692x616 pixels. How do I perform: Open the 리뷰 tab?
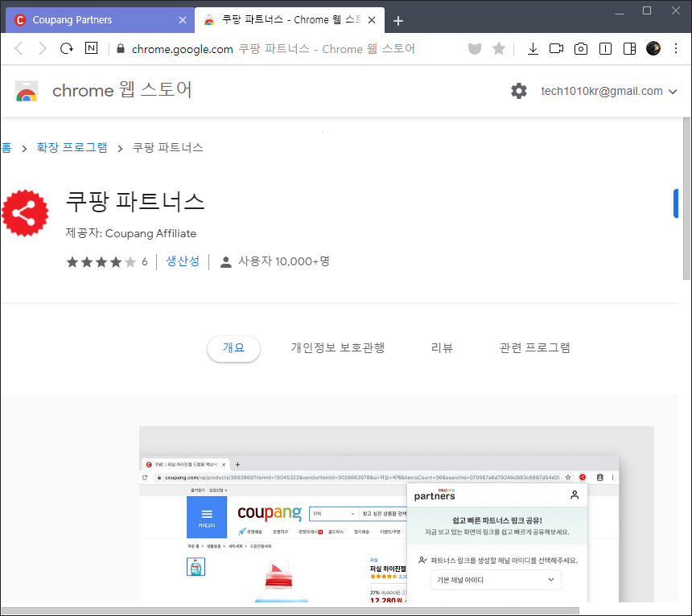442,348
